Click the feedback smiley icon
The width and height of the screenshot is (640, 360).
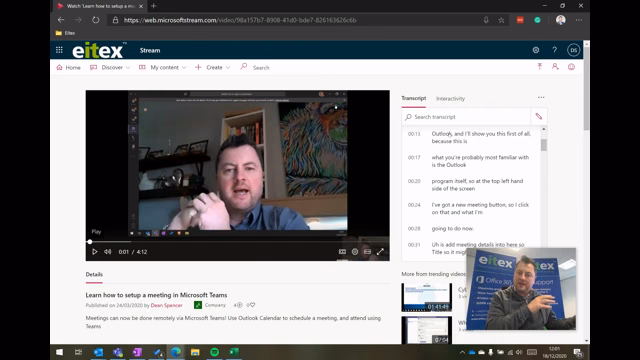click(571, 67)
